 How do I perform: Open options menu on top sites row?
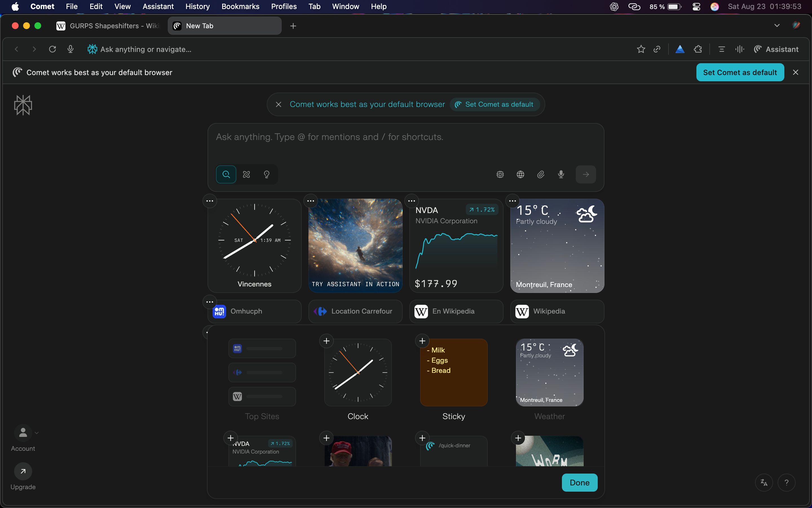tap(210, 302)
